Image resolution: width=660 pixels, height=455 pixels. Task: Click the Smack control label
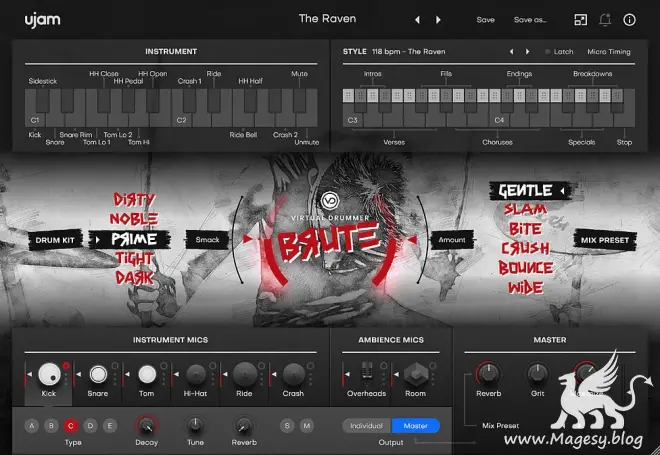[207, 240]
